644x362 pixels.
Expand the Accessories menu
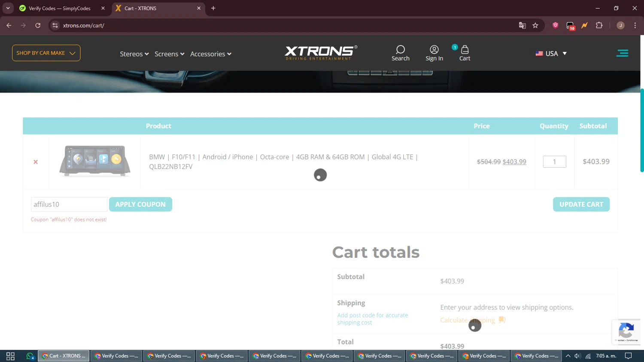(x=211, y=54)
